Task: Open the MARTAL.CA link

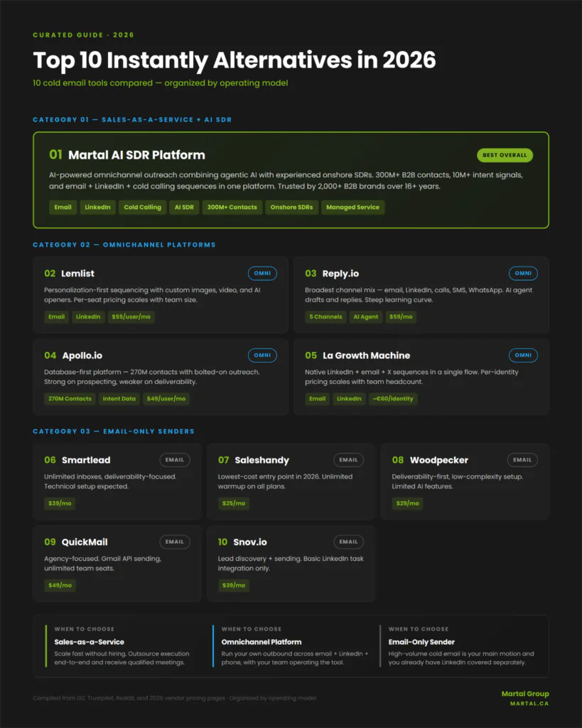Action: tap(529, 704)
